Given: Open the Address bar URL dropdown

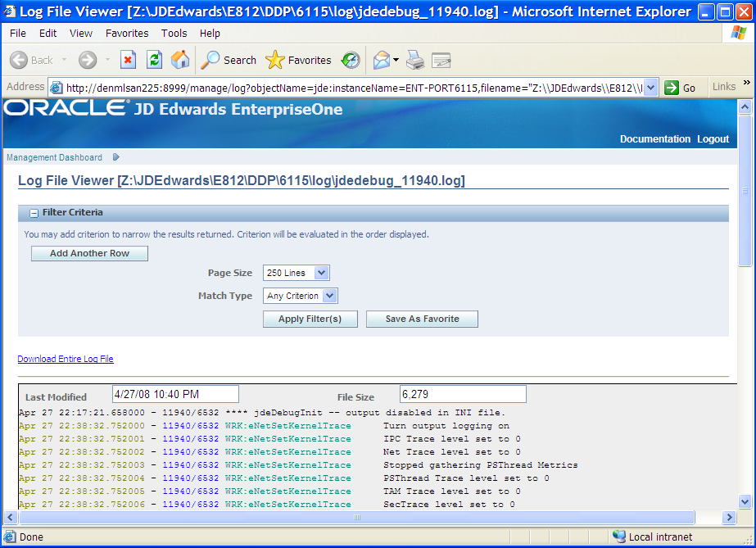Looking at the screenshot, I should click(651, 88).
